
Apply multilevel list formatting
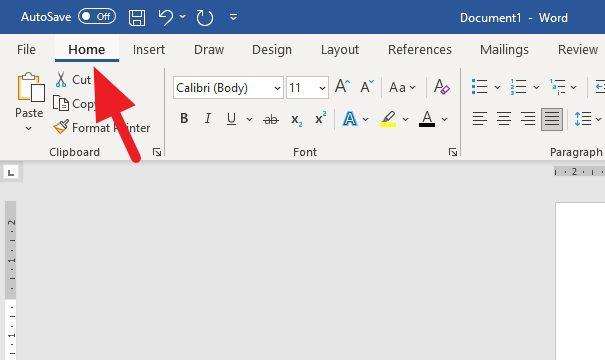tap(557, 87)
